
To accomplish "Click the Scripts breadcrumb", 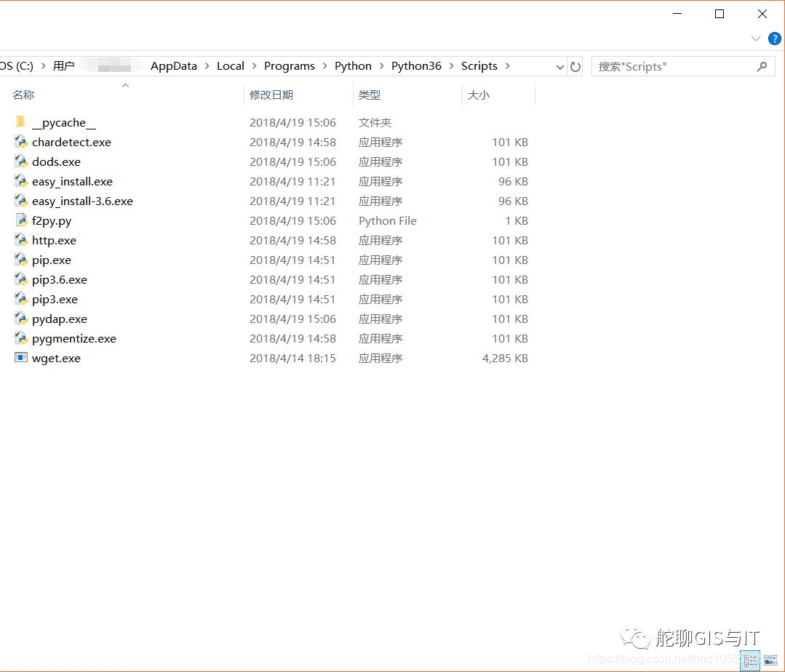I will click(x=479, y=66).
